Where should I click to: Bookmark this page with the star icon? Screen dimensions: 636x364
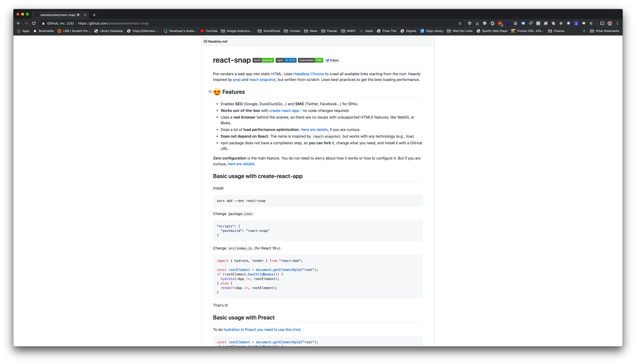coord(460,23)
